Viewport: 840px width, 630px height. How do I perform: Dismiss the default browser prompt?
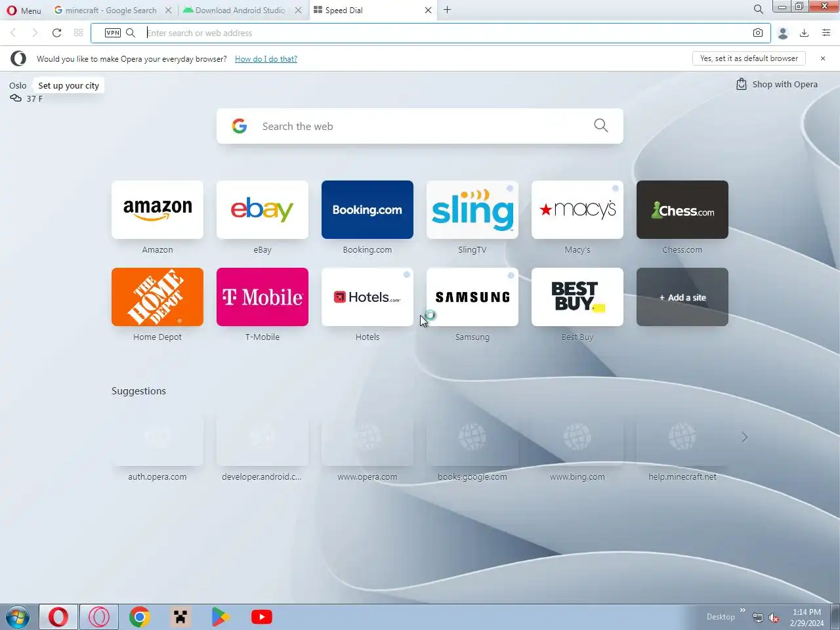[823, 58]
